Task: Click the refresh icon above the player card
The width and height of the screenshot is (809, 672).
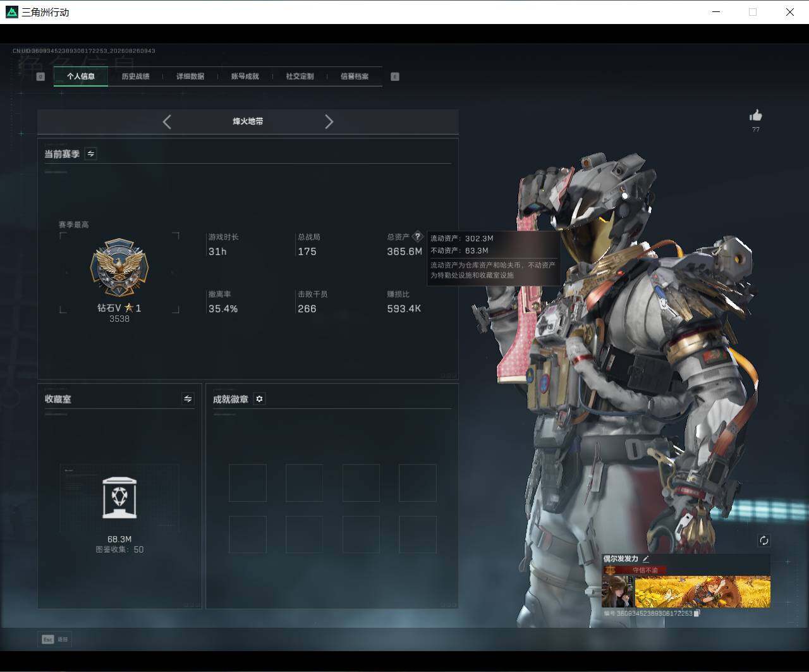Action: tap(763, 540)
